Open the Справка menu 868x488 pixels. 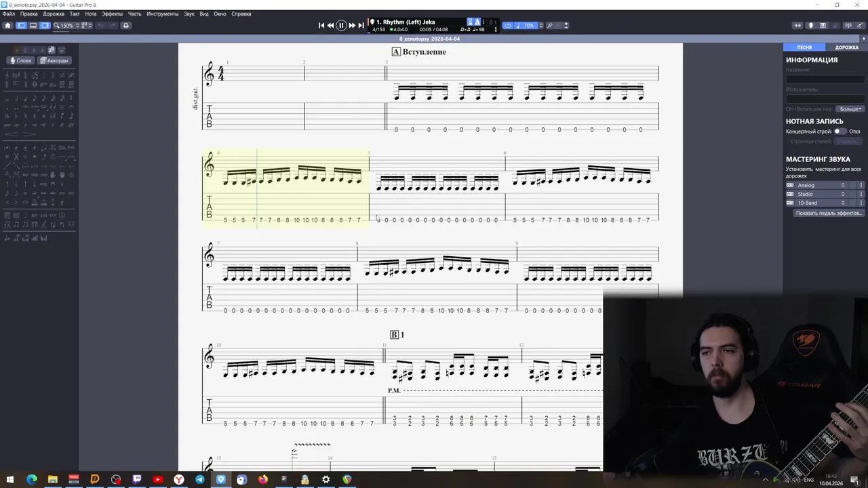pyautogui.click(x=241, y=14)
